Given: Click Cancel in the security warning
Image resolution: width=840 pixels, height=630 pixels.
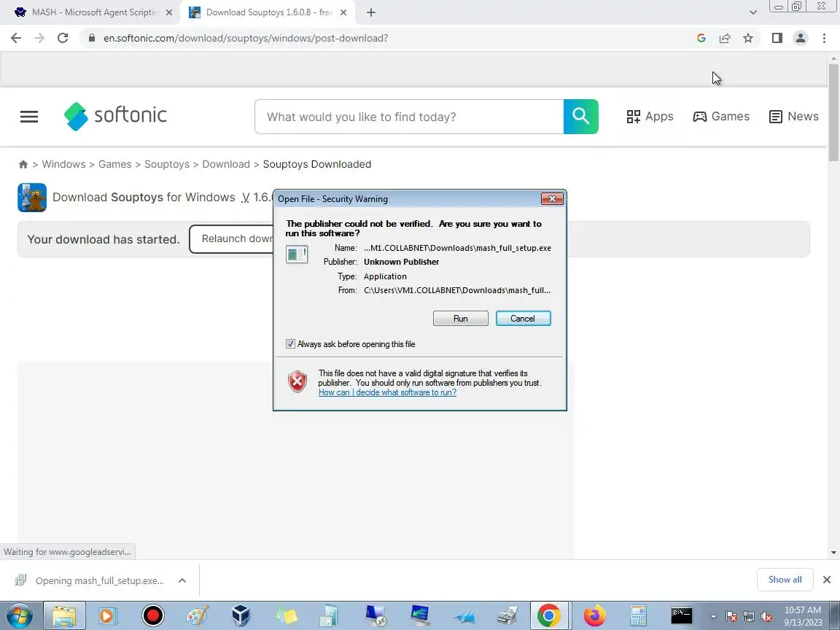Looking at the screenshot, I should tap(524, 318).
